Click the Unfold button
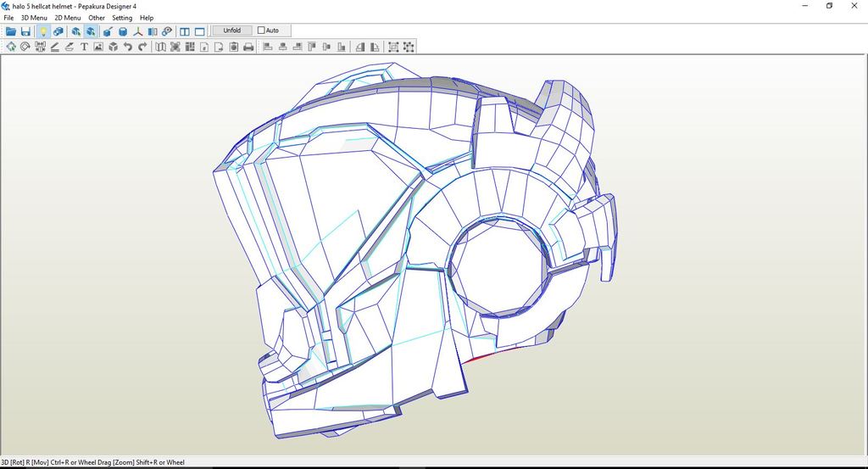 pos(232,31)
